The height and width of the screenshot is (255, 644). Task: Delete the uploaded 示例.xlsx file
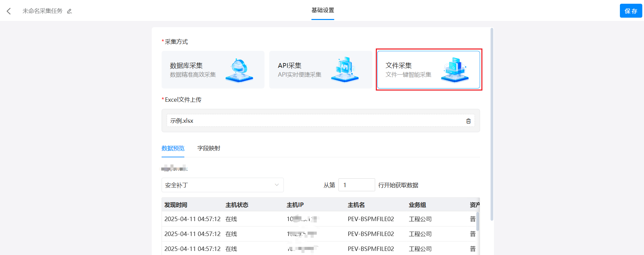point(468,121)
